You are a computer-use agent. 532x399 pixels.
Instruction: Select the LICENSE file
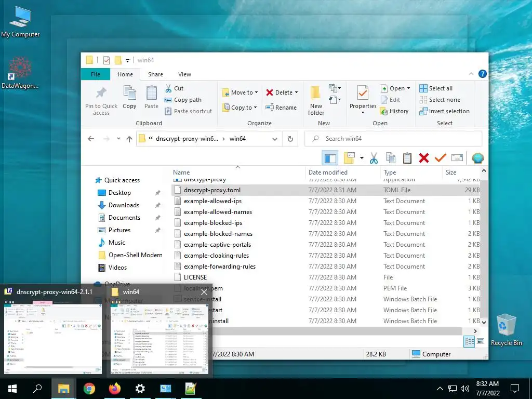pos(195,277)
